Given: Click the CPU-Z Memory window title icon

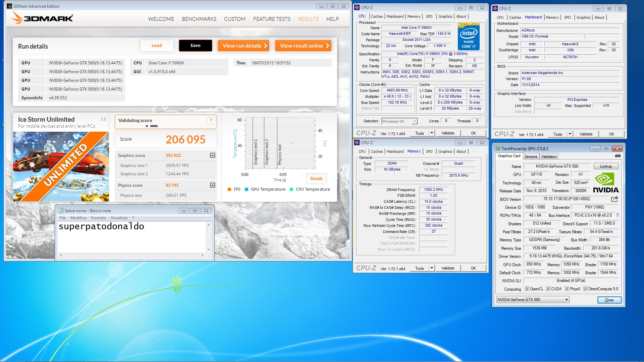Looking at the screenshot, I should 357,142.
